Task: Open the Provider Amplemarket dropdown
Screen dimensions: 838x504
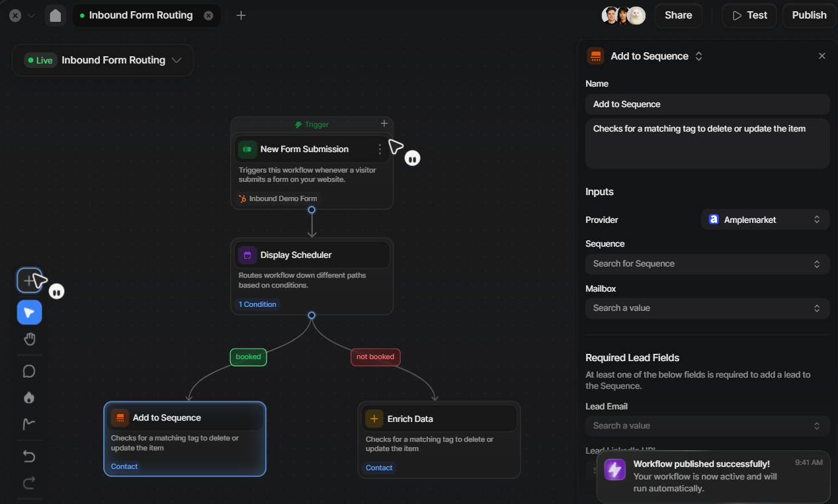Action: coord(765,220)
